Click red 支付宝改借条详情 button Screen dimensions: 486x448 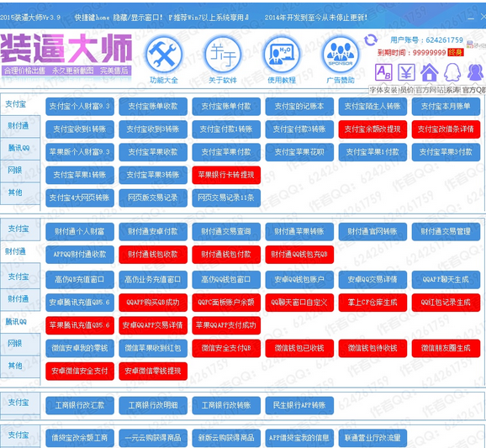pos(446,129)
